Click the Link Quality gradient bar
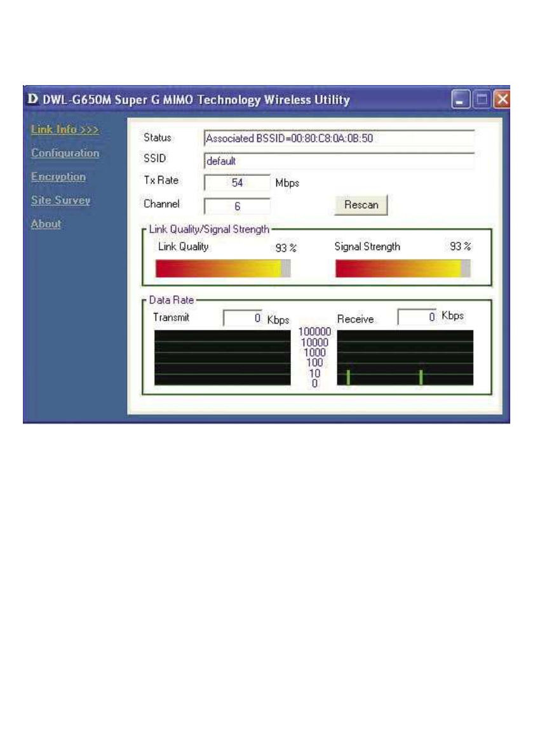533x756 pixels. point(223,269)
